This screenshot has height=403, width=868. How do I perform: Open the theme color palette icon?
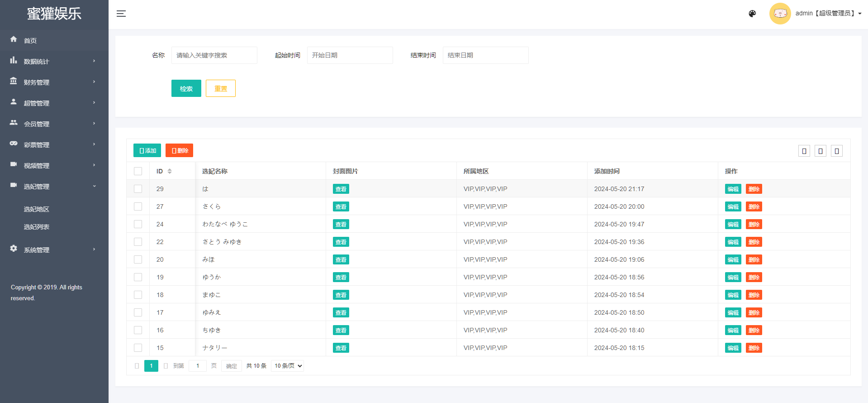click(x=752, y=14)
